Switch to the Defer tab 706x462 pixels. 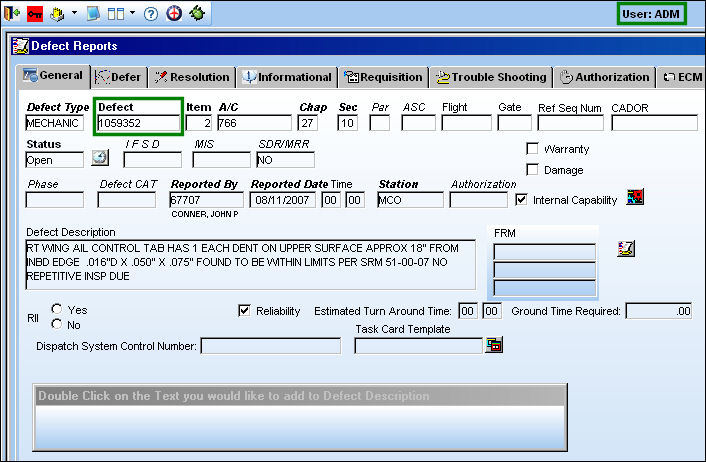point(118,77)
